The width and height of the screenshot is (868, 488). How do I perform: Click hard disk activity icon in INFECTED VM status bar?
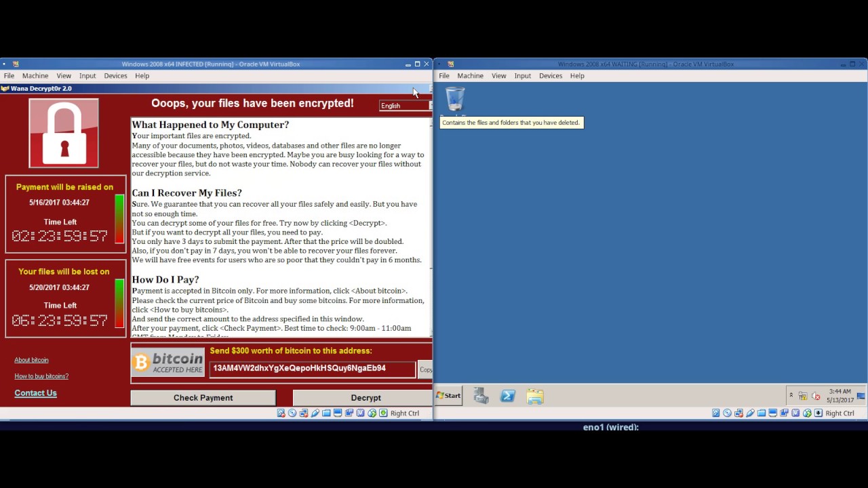tap(281, 413)
